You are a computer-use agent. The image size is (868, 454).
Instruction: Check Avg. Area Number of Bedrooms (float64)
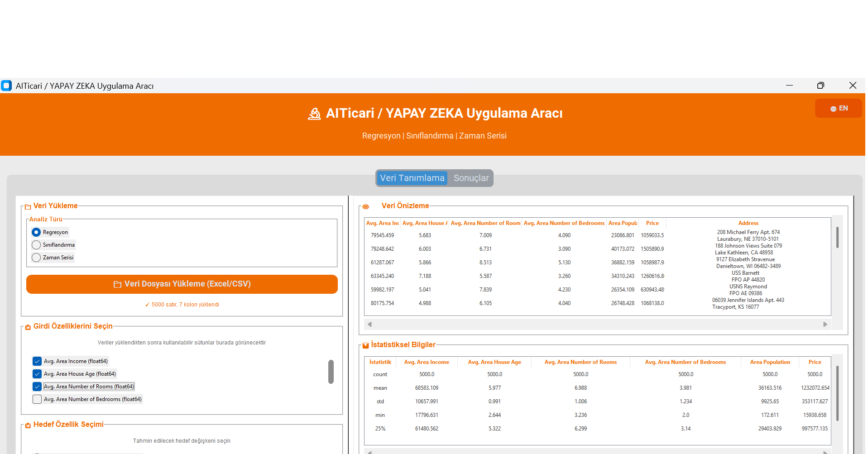pyautogui.click(x=37, y=399)
